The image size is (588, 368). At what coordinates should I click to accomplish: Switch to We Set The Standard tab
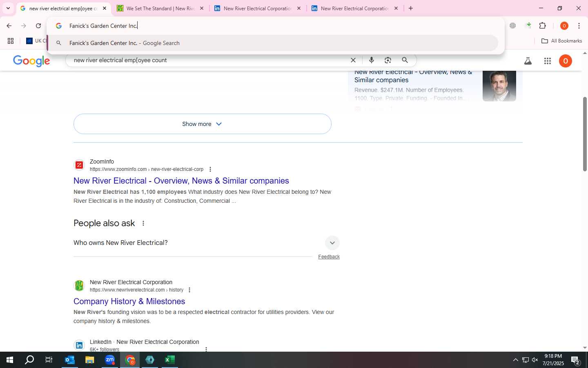point(160,8)
